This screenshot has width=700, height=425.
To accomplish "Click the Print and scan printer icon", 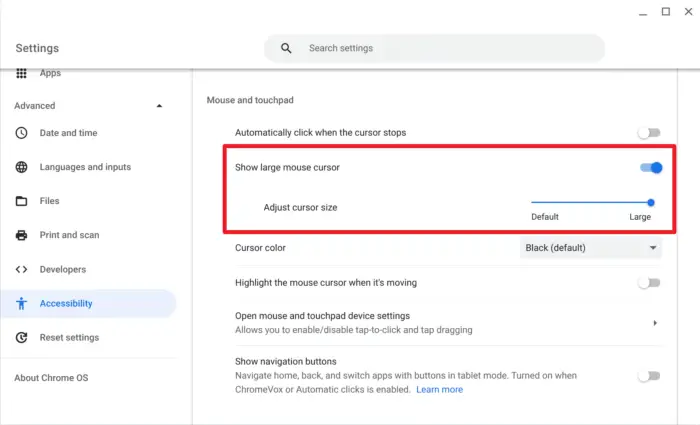I will pos(21,235).
